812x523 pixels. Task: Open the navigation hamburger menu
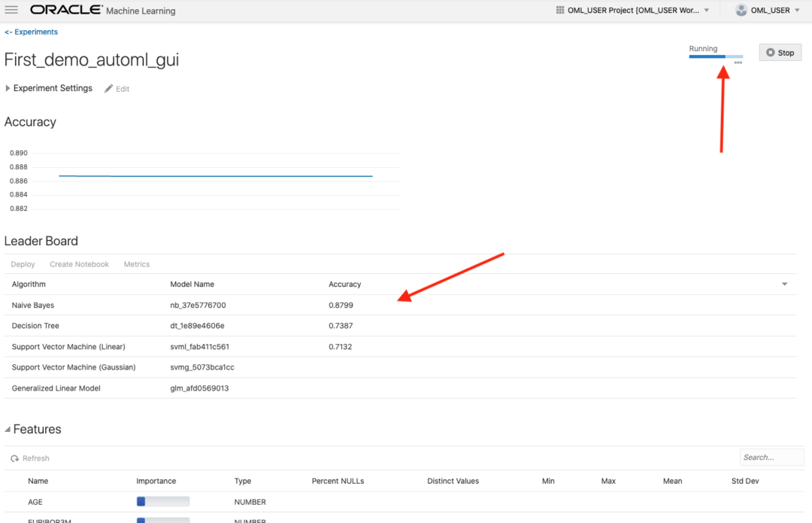tap(11, 10)
